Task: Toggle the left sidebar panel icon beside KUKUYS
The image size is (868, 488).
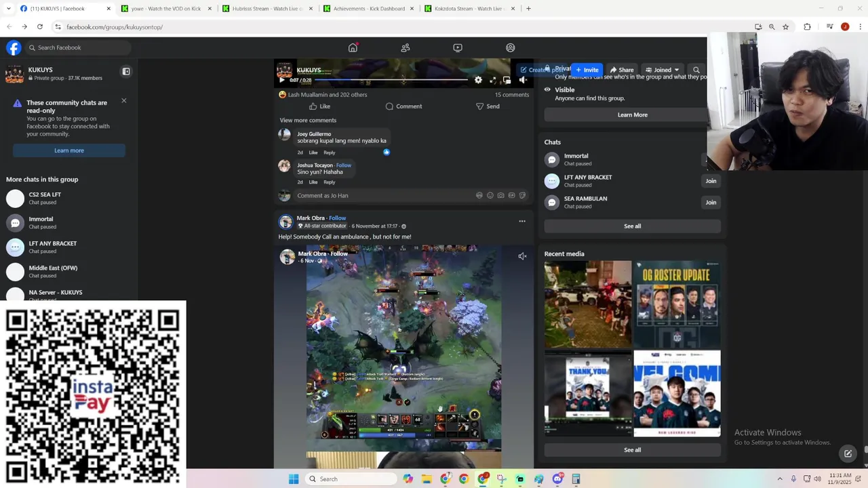Action: [x=125, y=71]
